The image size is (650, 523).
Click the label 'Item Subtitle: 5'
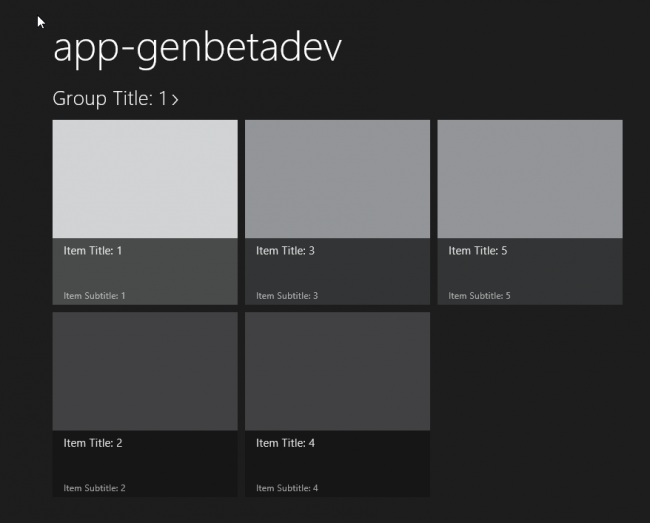point(479,296)
